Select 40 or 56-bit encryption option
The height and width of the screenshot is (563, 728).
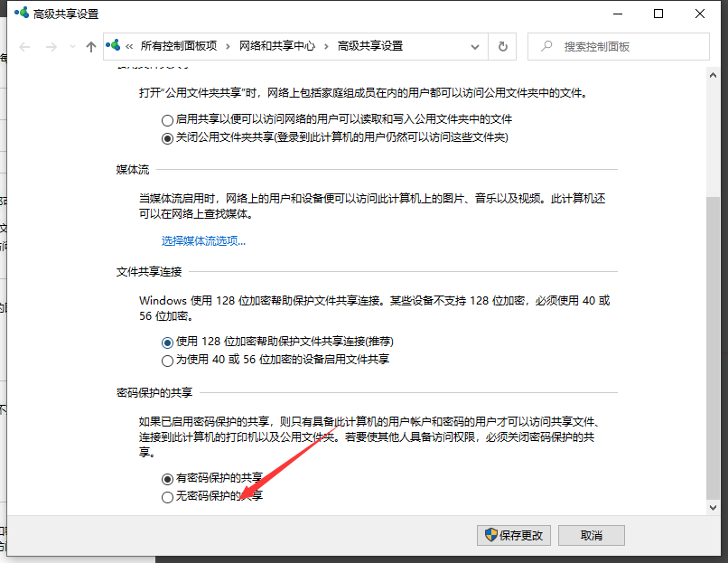[x=167, y=361]
